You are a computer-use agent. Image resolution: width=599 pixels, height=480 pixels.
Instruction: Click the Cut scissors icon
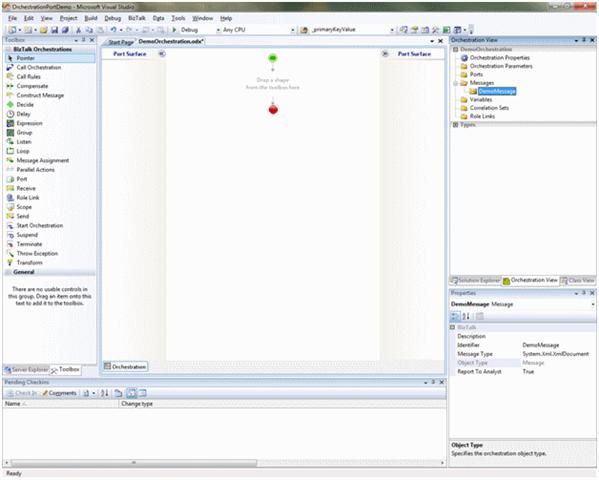(78, 30)
